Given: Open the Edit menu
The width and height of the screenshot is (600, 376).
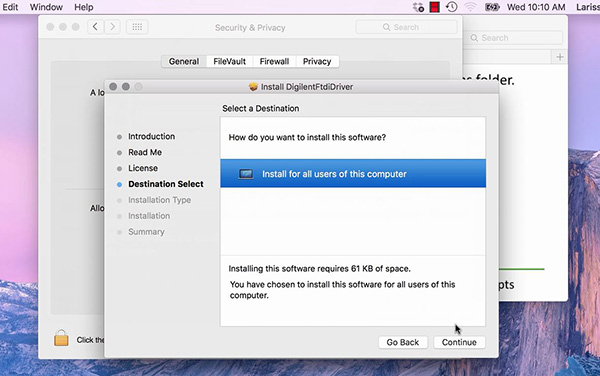Looking at the screenshot, I should [10, 7].
